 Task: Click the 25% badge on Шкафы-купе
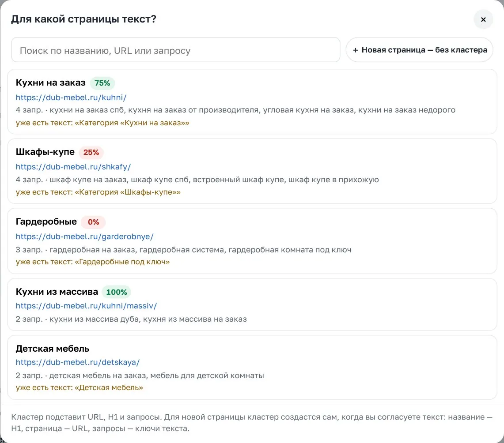pyautogui.click(x=91, y=153)
